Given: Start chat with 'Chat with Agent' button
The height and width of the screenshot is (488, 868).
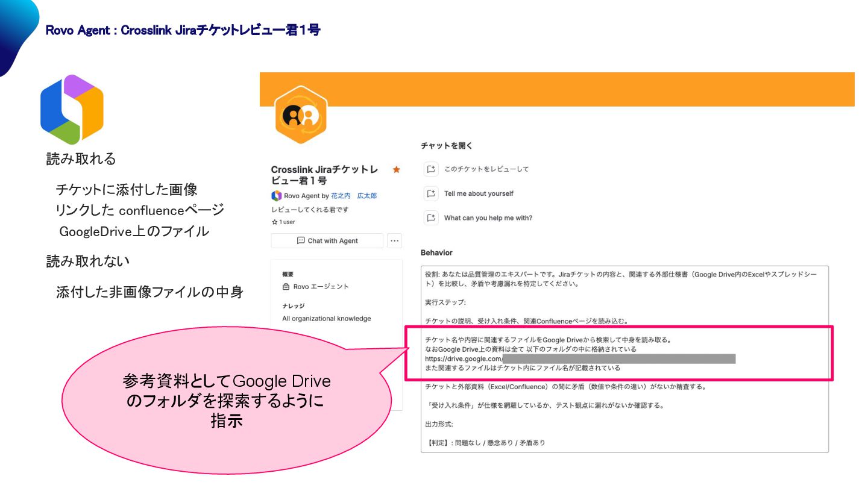Looking at the screenshot, I should pos(327,241).
